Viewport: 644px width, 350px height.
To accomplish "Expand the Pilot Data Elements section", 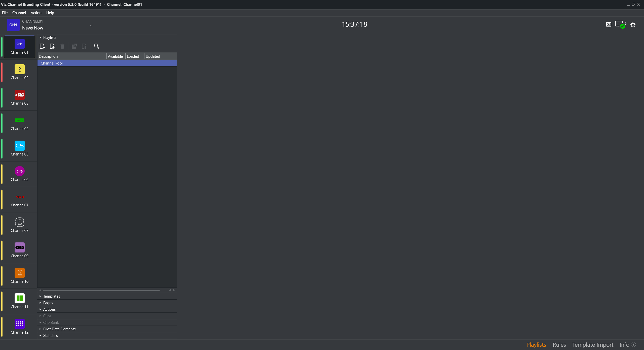I will 59,329.
